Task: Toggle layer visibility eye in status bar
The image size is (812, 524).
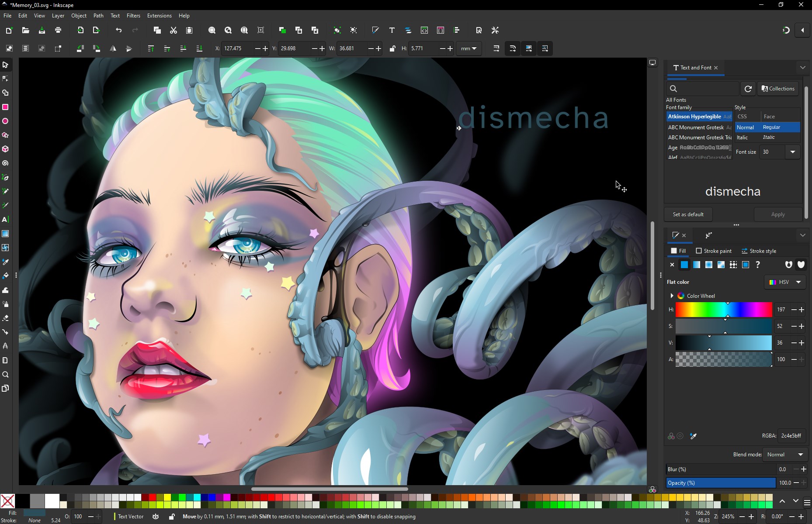Action: pos(156,517)
